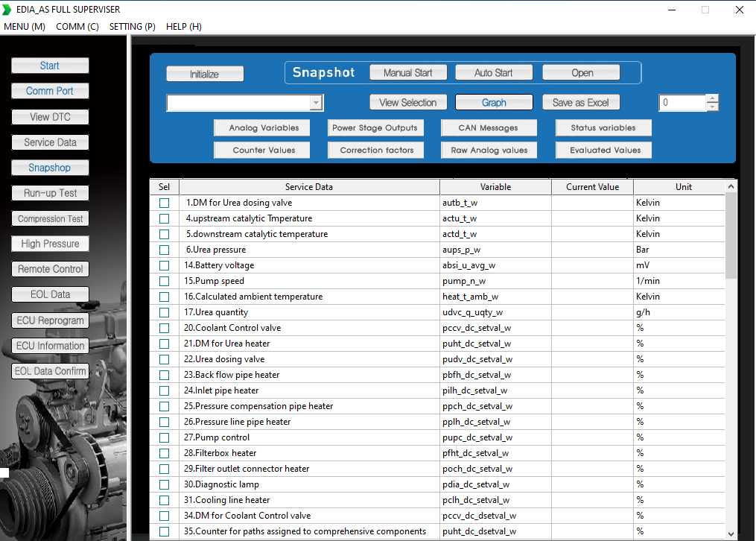Increase the numeric spinner value
This screenshot has height=541, width=756.
712,98
